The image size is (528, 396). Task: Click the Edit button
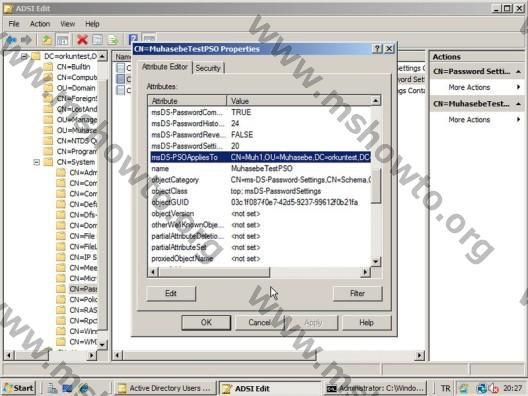pos(171,293)
